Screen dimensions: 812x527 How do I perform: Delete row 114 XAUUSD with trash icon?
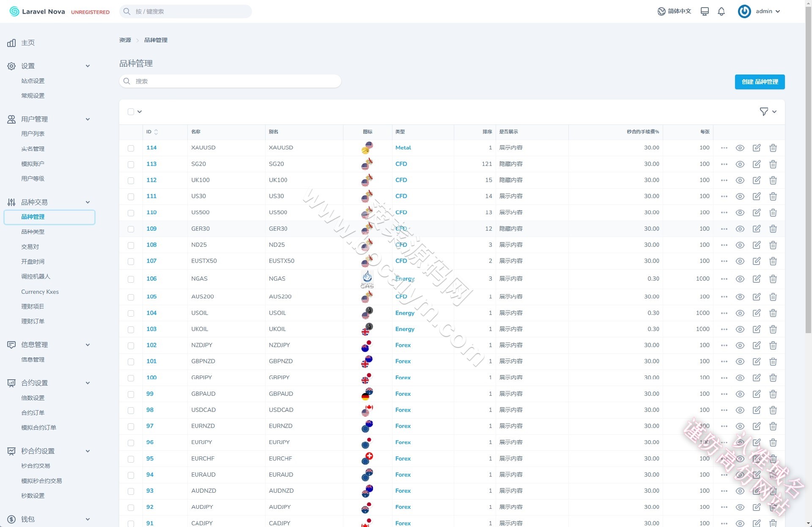tap(773, 148)
